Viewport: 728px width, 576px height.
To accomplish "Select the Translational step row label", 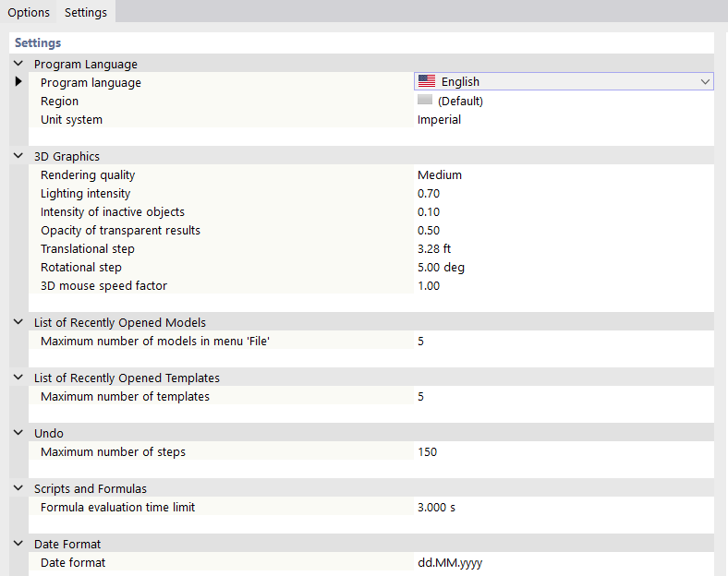I will (88, 248).
